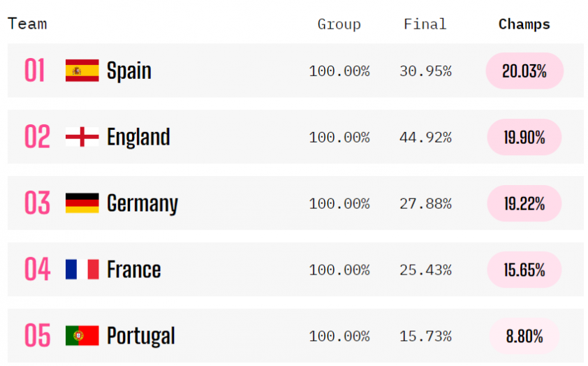588x366 pixels.
Task: Click the France flag icon
Action: [82, 270]
